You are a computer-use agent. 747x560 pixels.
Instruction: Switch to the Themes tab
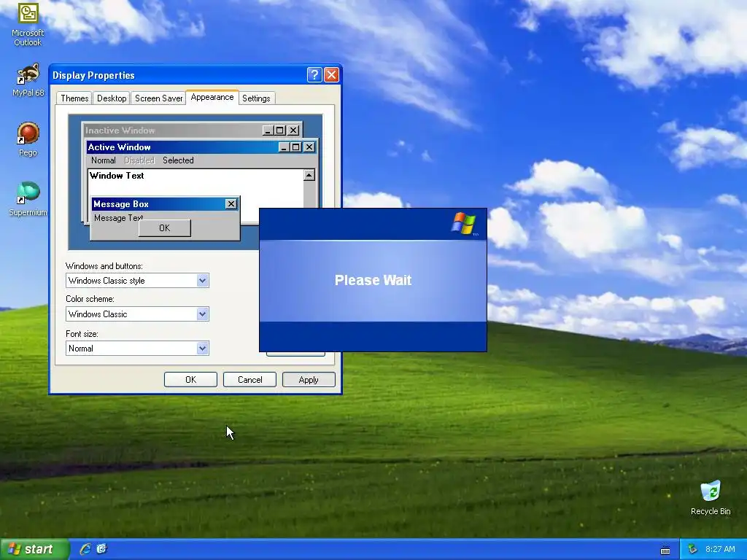(x=74, y=98)
